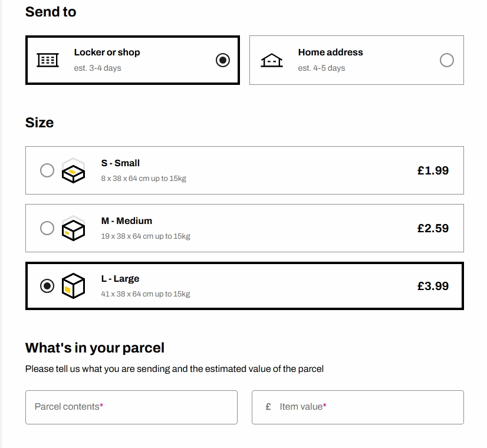Click the pound sign in Item value field
The height and width of the screenshot is (448, 487).
[268, 407]
